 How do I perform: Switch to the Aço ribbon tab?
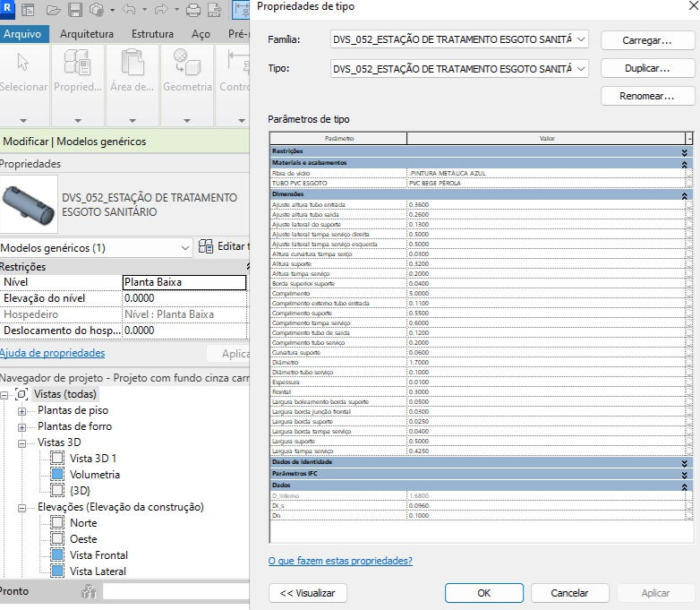(201, 34)
